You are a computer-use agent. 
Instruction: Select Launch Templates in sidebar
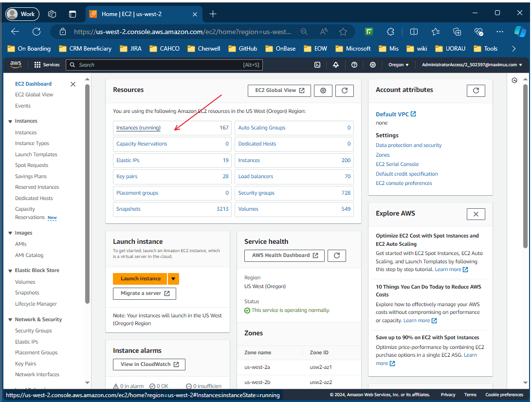(36, 154)
